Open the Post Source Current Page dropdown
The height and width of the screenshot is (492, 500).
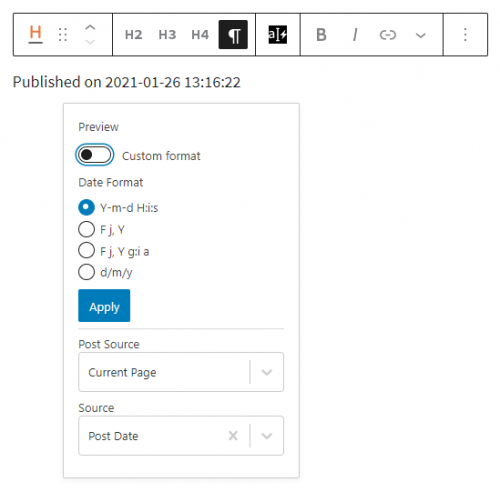181,372
